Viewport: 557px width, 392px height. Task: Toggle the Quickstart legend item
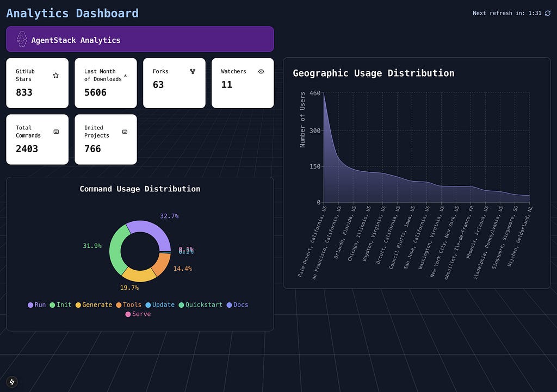(x=201, y=304)
